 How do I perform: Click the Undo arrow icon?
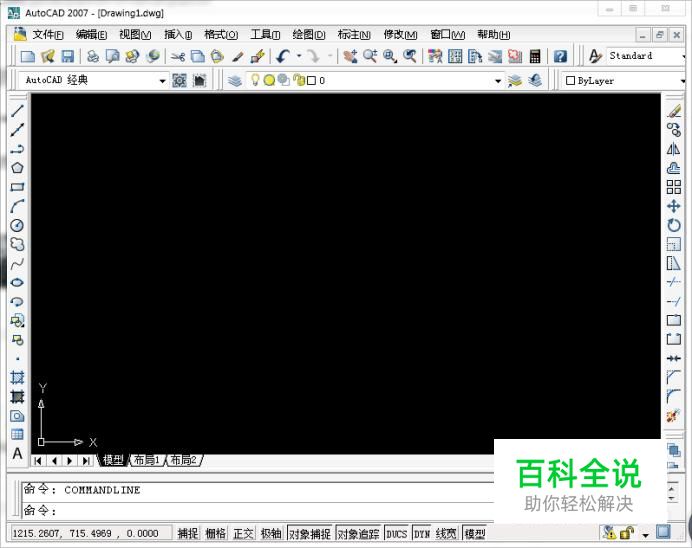click(283, 56)
